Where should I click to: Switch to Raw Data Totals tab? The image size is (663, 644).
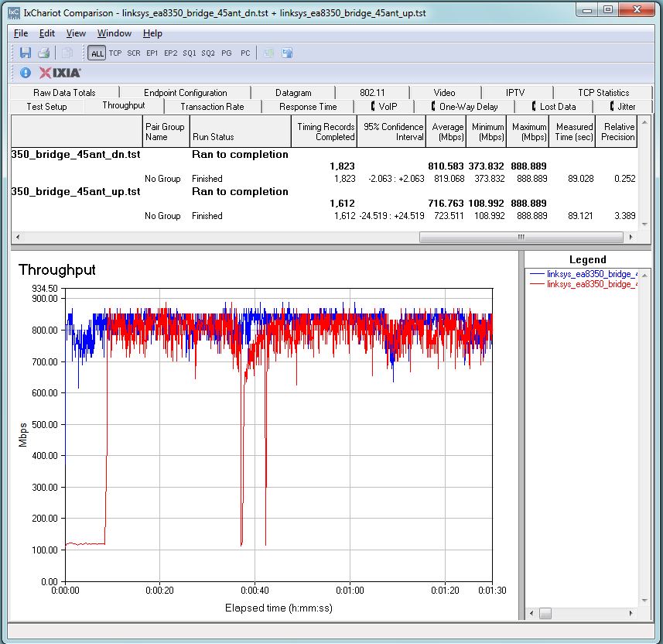click(x=65, y=93)
